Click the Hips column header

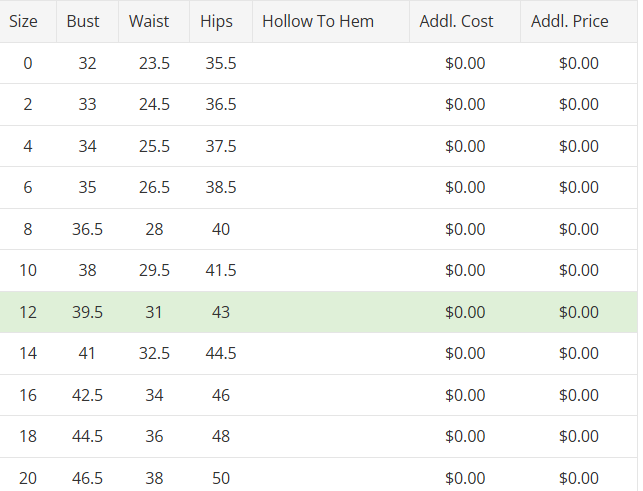pyautogui.click(x=216, y=21)
